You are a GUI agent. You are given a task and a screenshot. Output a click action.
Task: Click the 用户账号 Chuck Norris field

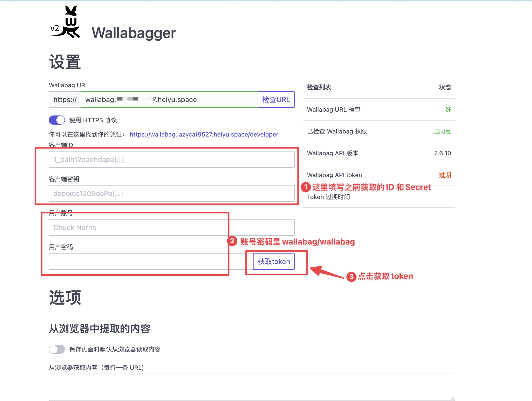click(x=171, y=227)
